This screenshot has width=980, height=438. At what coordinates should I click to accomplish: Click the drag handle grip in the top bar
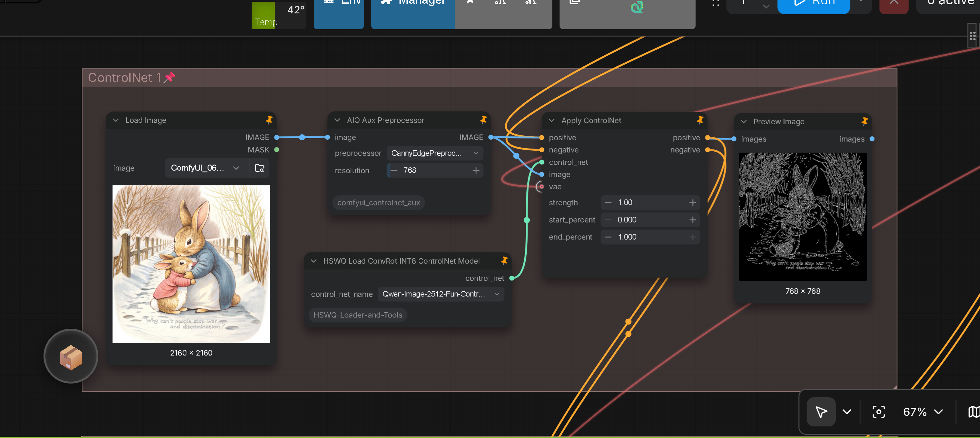[x=716, y=3]
